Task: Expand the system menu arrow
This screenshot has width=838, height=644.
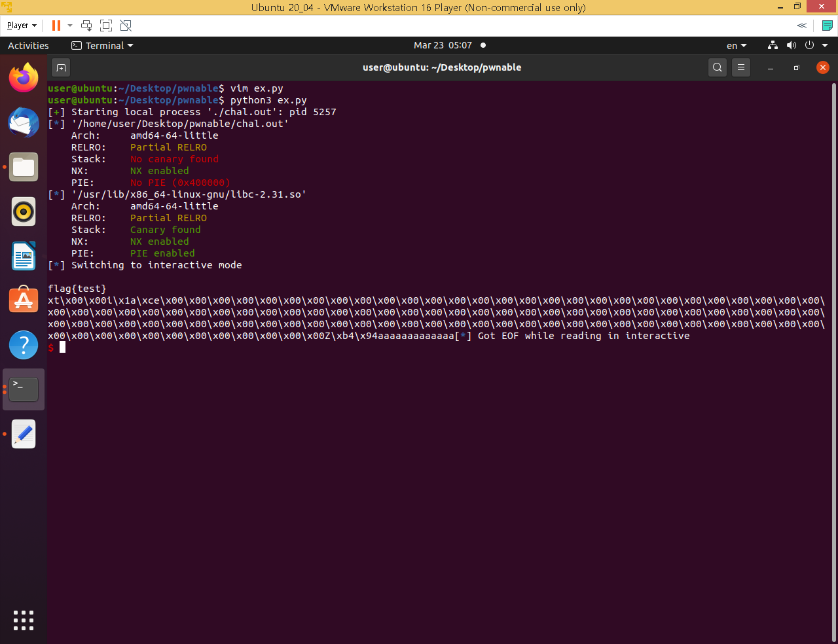Action: [825, 46]
